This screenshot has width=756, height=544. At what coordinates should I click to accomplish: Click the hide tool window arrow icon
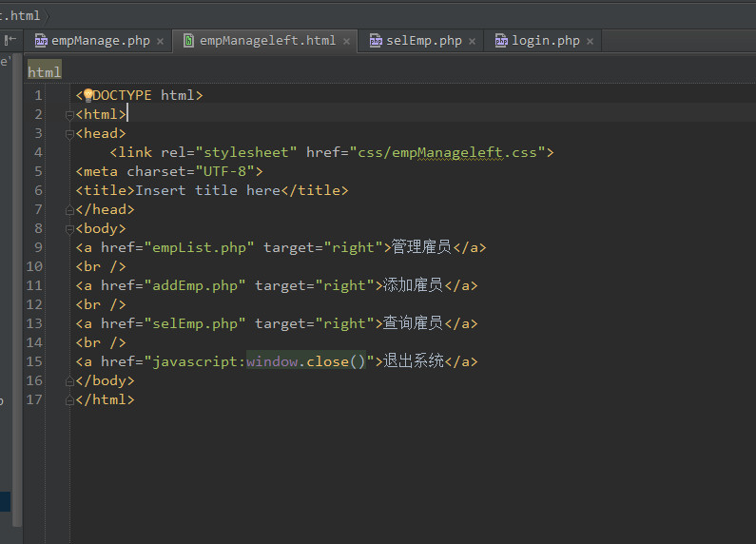tap(10, 40)
